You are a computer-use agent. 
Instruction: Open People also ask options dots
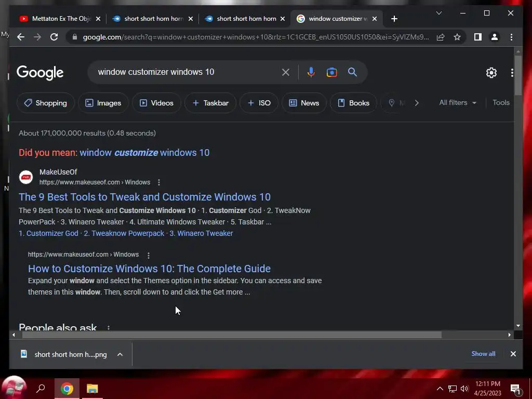[108, 328]
